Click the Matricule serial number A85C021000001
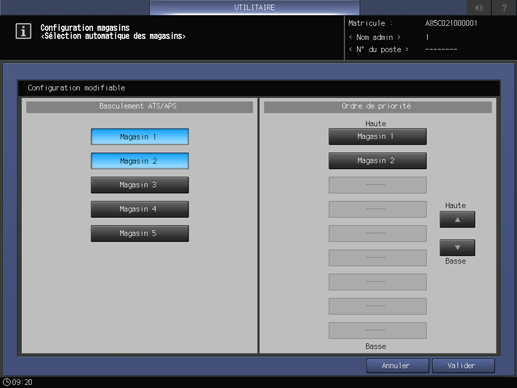Viewport: 517px width, 388px height. [x=451, y=23]
